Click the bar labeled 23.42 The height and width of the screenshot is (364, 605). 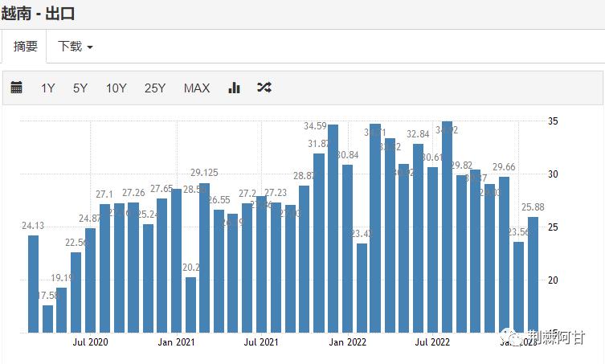[x=362, y=288]
